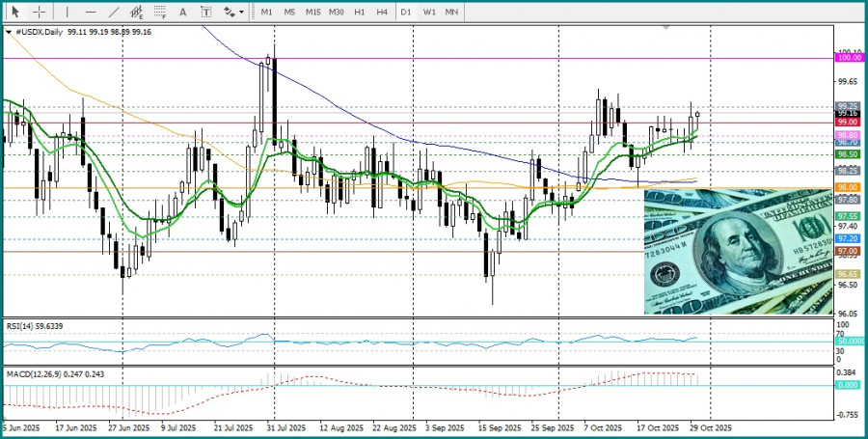The height and width of the screenshot is (439, 868).
Task: Toggle the D1 daily timeframe
Action: click(x=406, y=12)
